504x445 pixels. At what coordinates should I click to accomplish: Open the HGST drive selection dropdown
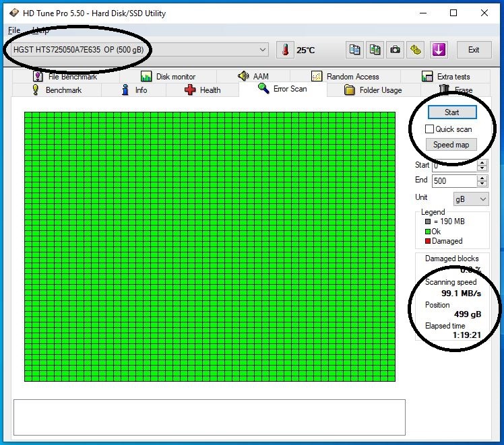click(140, 50)
